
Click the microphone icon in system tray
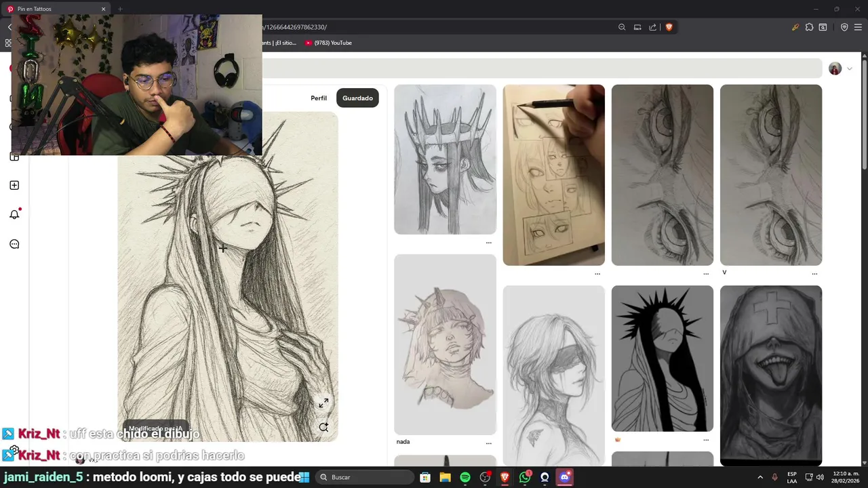[774, 477]
